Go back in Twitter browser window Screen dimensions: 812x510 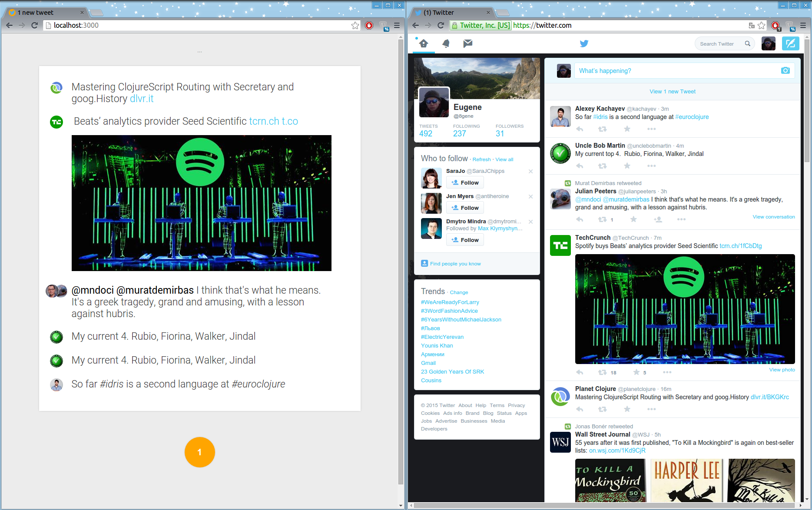pos(416,25)
